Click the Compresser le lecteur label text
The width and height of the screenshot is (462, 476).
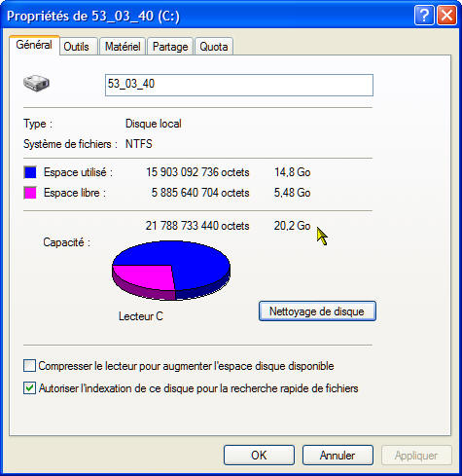(186, 366)
